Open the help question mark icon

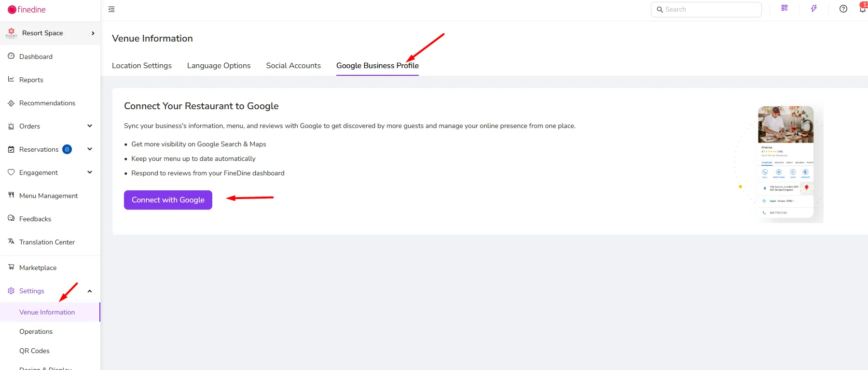click(843, 9)
